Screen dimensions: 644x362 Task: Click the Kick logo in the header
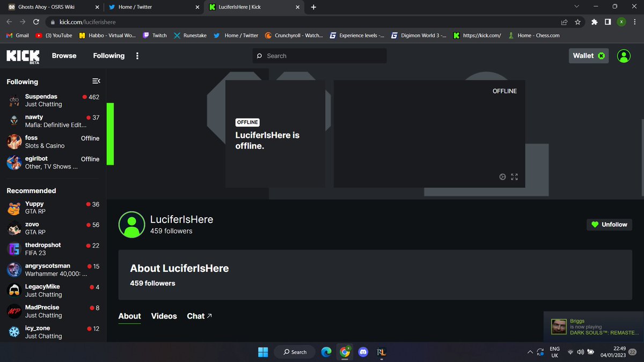point(23,56)
